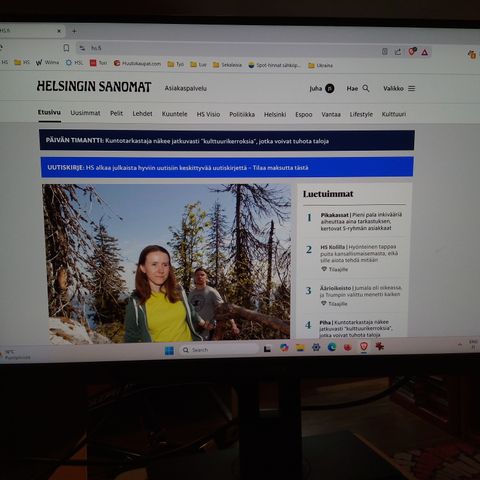Open the Tori bookmark
Viewport: 480px width, 480px height.
pos(98,63)
